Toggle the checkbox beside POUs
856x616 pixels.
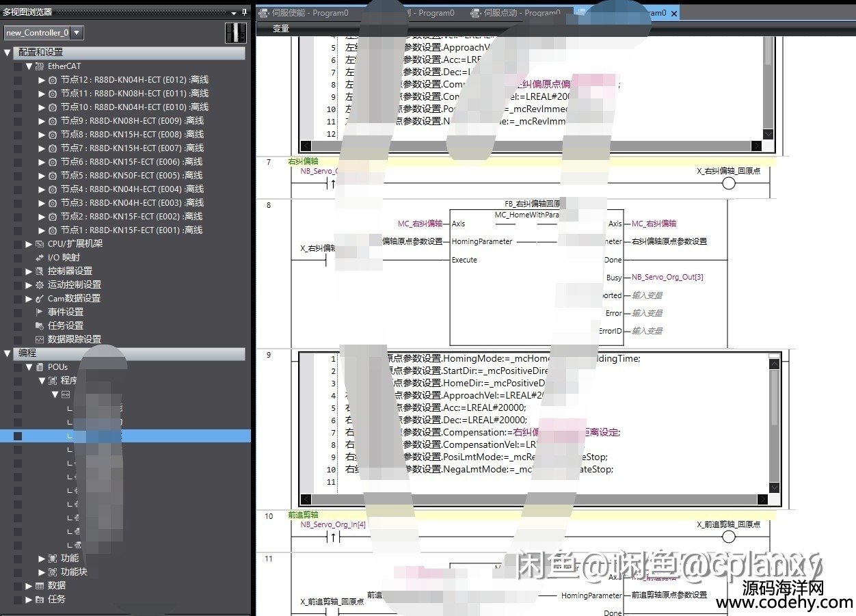[18, 367]
